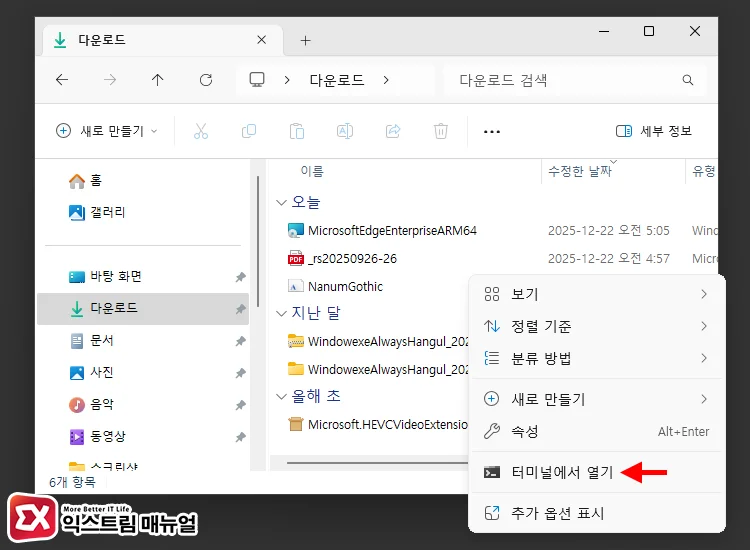Choose 속성 in the context menu
This screenshot has width=750, height=550.
click(596, 431)
